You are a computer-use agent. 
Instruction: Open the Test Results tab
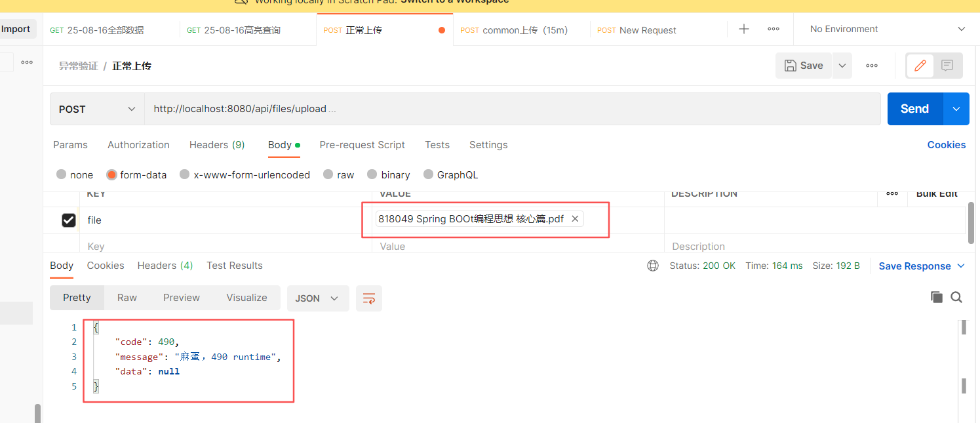[235, 266]
